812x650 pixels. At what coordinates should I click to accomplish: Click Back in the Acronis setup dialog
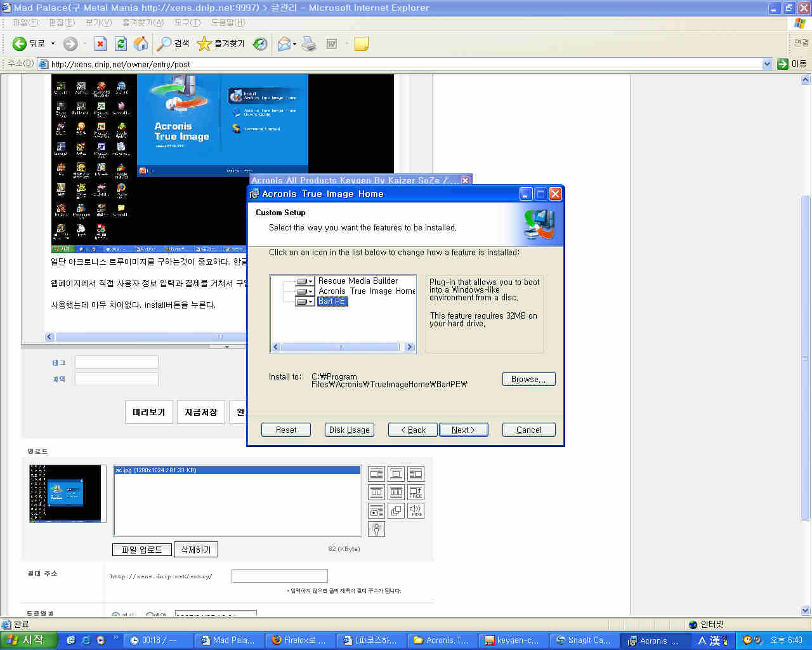(x=413, y=430)
